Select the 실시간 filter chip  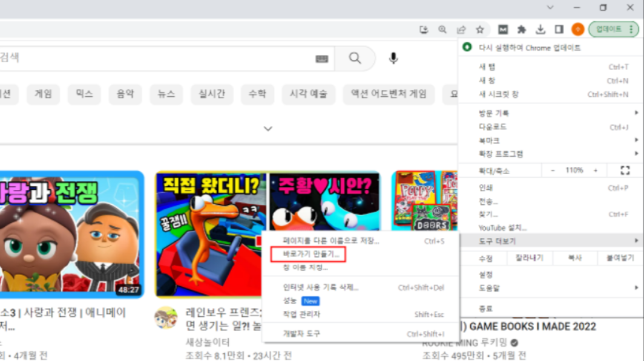coord(212,94)
